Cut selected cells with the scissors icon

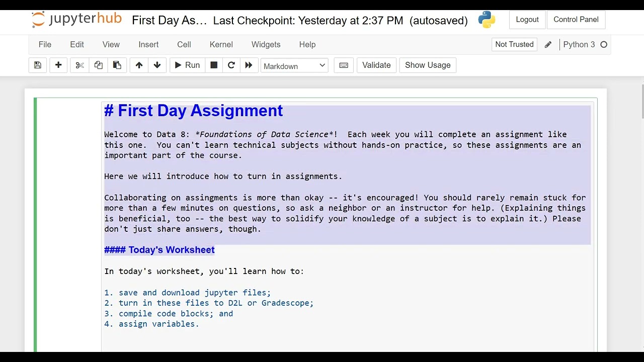(79, 65)
